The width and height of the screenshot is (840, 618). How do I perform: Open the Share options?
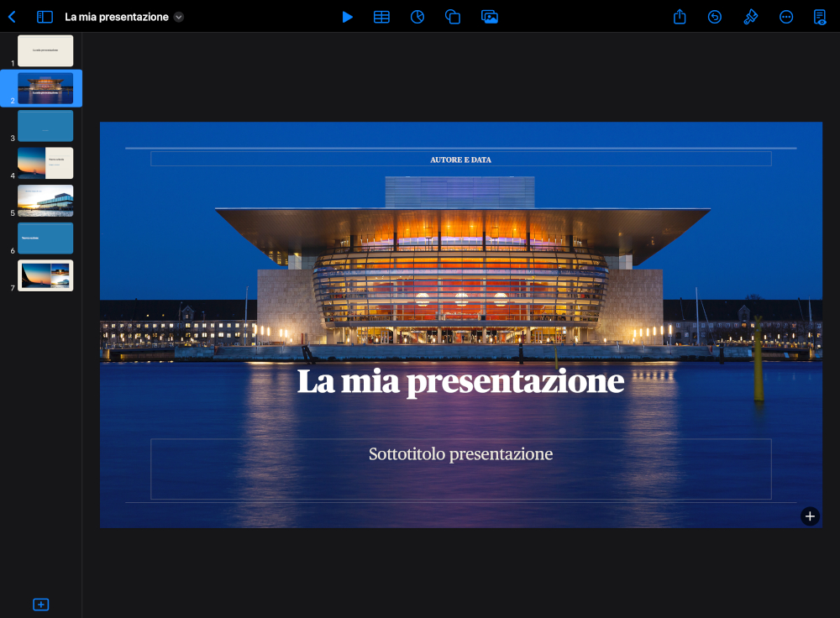pyautogui.click(x=679, y=16)
